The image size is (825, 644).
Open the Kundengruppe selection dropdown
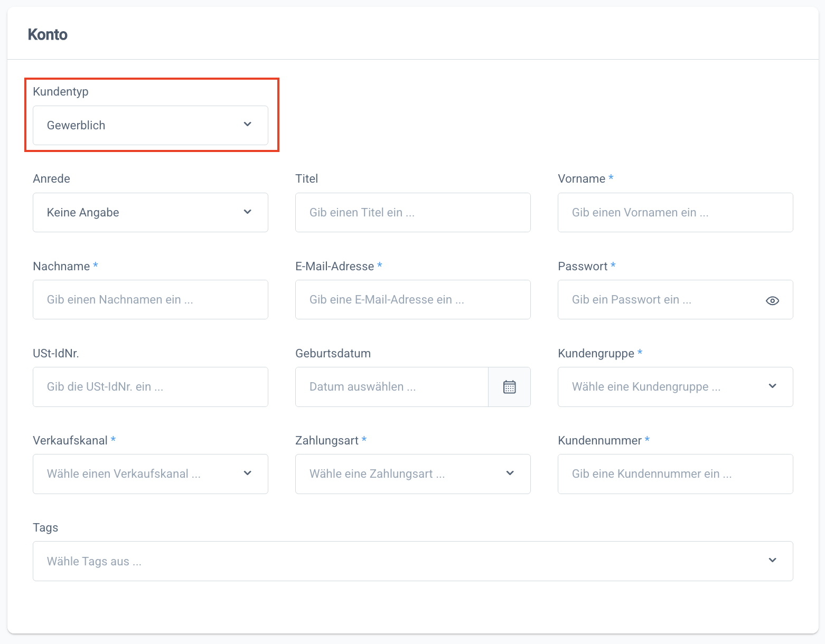click(674, 387)
